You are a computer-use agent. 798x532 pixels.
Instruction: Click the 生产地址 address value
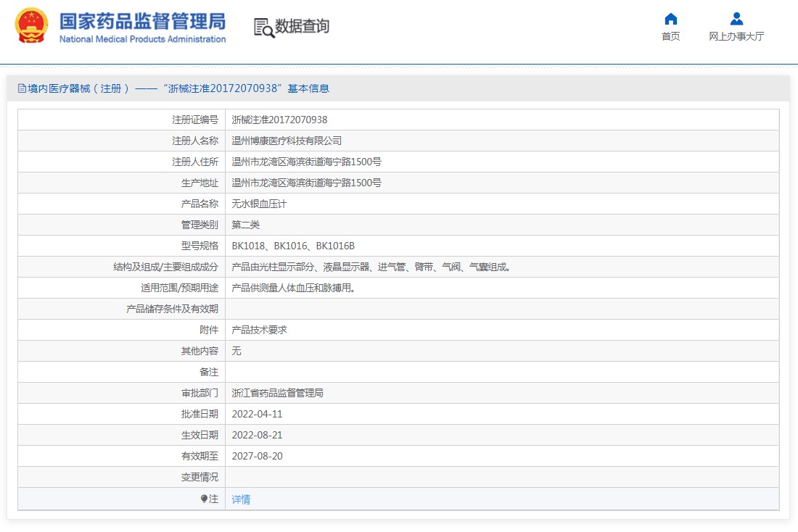(306, 183)
